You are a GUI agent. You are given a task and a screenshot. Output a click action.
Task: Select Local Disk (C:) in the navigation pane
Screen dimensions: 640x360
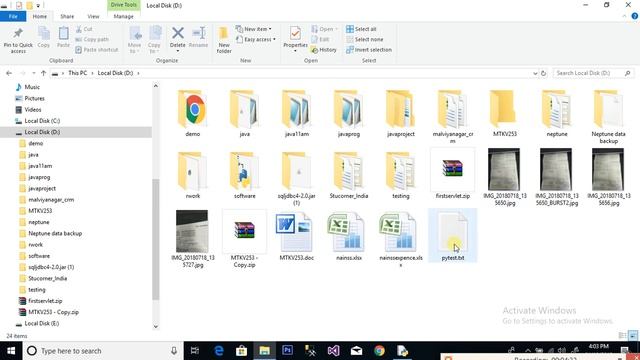[42, 121]
